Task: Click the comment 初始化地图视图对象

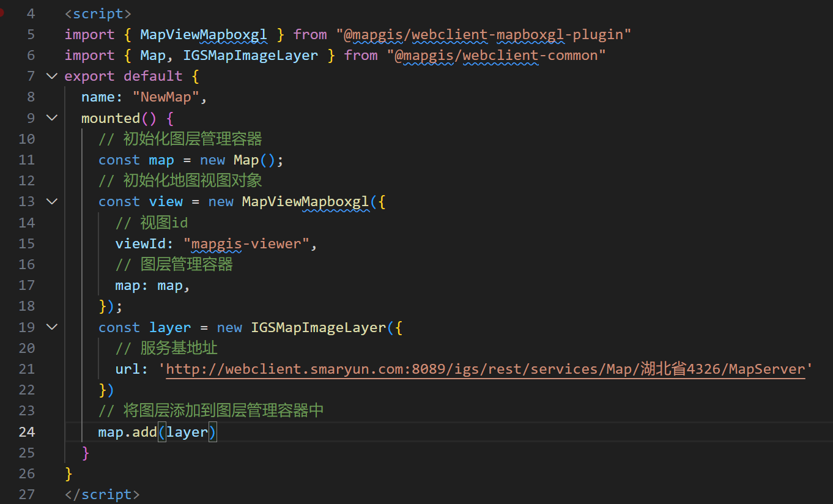Action: pyautogui.click(x=180, y=180)
